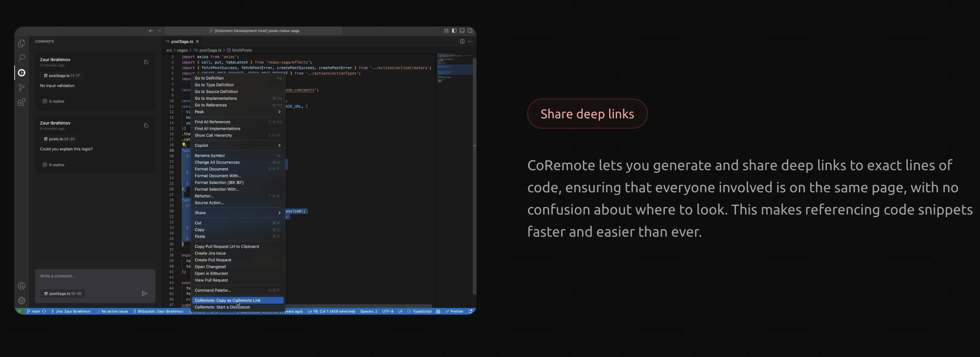
Task: Go forward with the right arrow in the title bar
Action: (x=159, y=31)
